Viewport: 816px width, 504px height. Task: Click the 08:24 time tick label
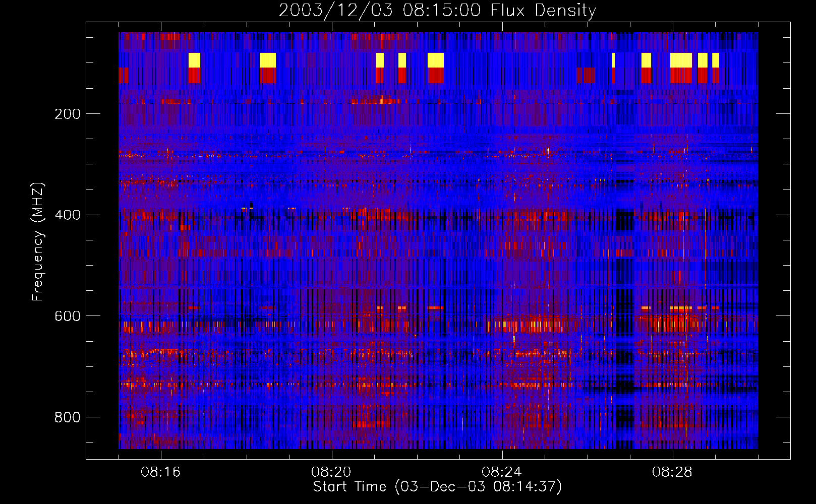point(502,472)
